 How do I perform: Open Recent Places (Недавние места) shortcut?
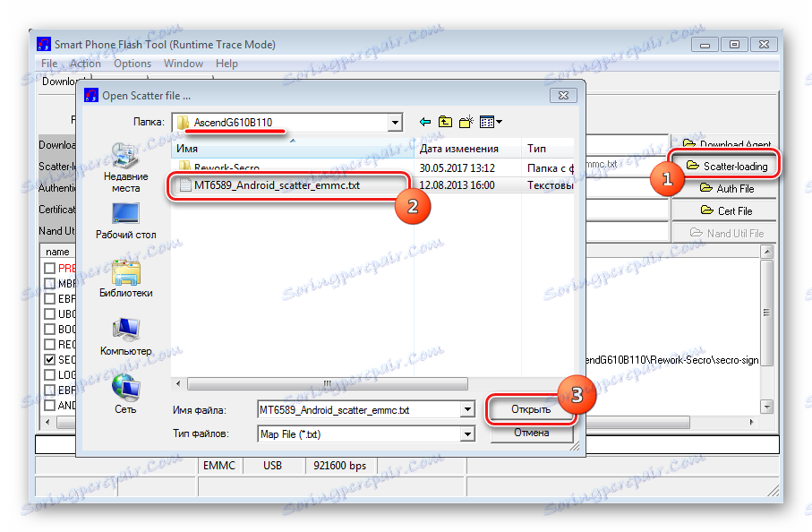click(x=126, y=167)
